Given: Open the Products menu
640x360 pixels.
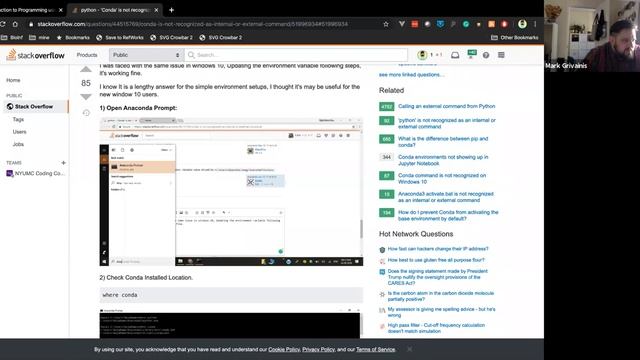Looking at the screenshot, I should 87,55.
